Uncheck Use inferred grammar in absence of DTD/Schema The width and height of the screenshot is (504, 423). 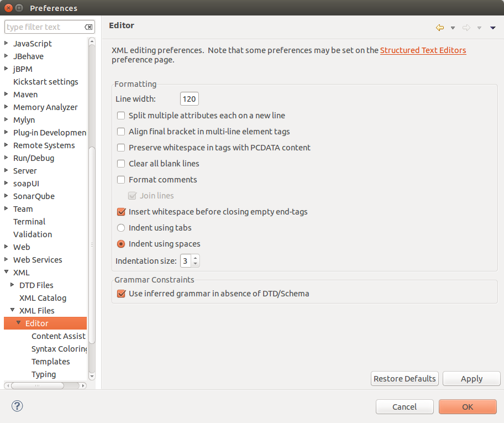(x=121, y=294)
